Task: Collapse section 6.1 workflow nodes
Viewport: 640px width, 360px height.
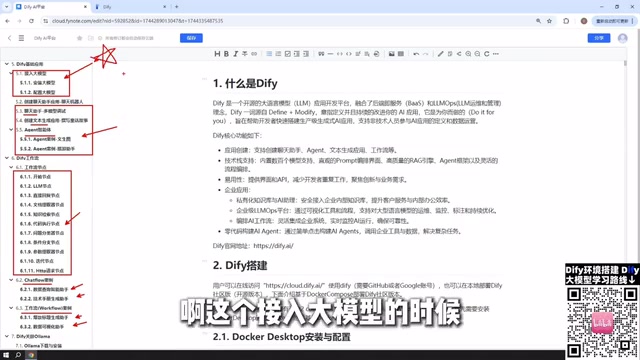Action: (x=11, y=167)
